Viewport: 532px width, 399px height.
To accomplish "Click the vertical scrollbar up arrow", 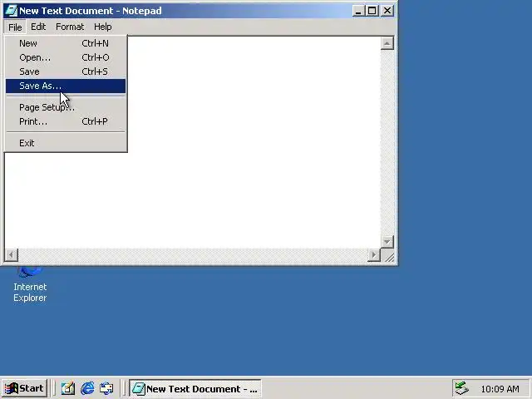I will 387,43.
